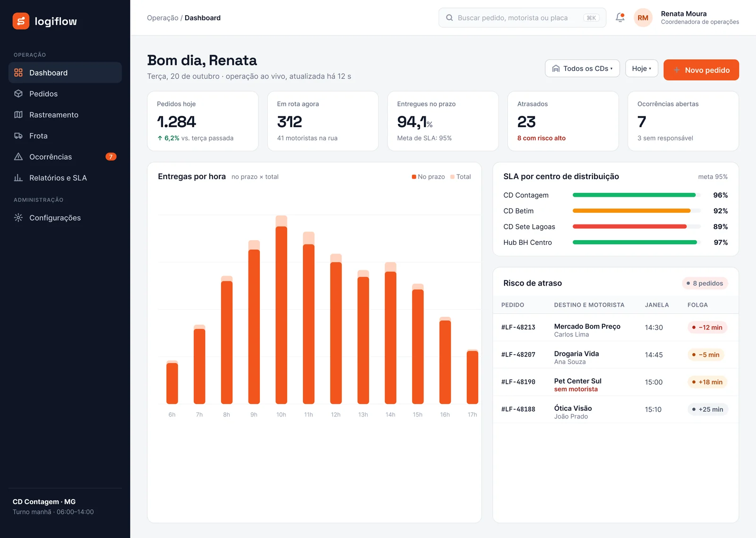The image size is (756, 538).
Task: Open the Hoje period dropdown
Action: 642,69
